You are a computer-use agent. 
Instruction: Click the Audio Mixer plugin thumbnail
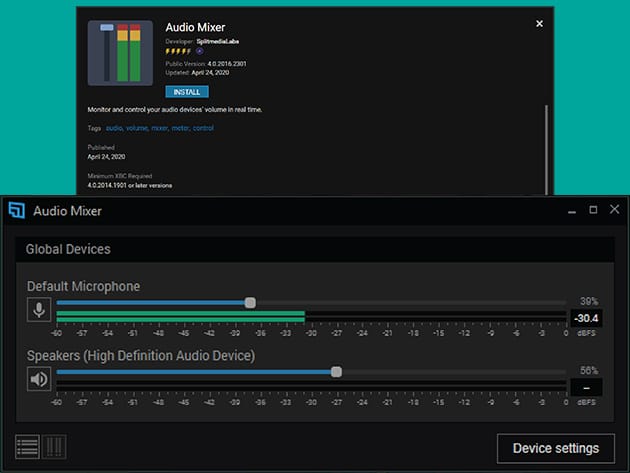(120, 53)
